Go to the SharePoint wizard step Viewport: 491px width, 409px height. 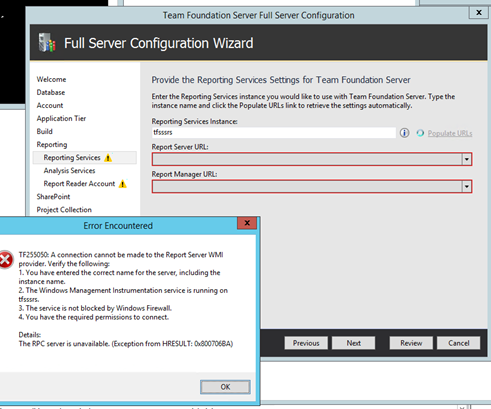click(53, 197)
